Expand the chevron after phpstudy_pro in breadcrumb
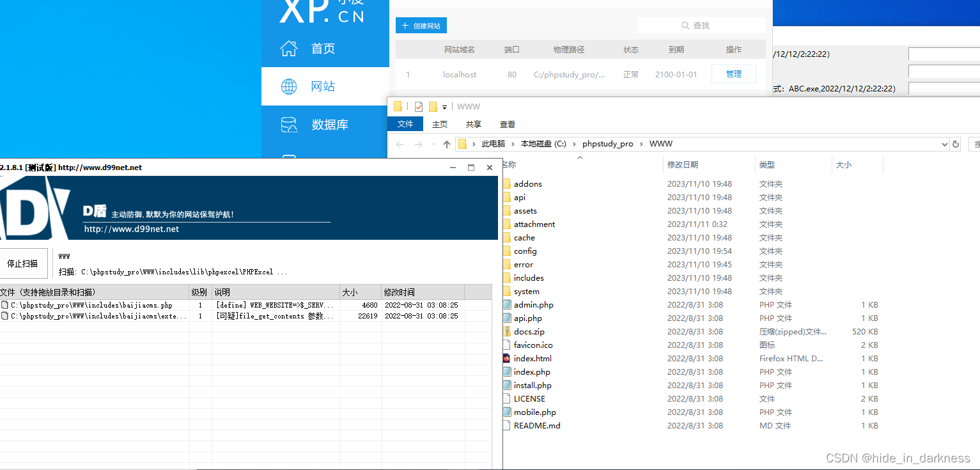This screenshot has width=980, height=470. [641, 144]
